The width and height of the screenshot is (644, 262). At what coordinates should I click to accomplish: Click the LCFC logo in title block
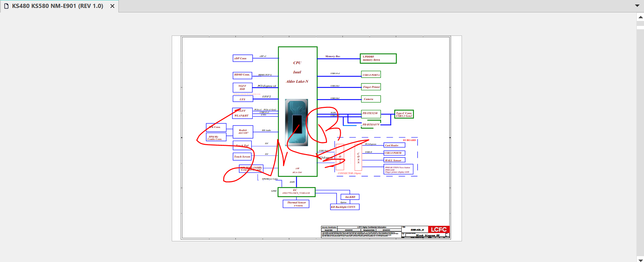[x=439, y=230]
